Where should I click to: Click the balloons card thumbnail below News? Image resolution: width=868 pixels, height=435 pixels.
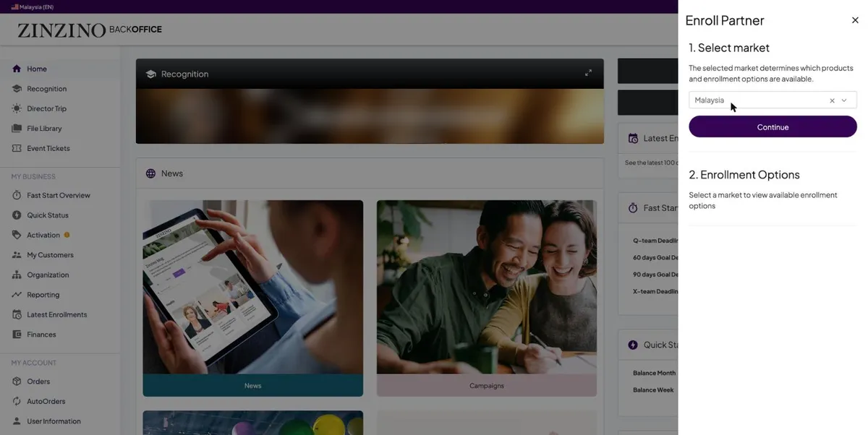point(252,423)
